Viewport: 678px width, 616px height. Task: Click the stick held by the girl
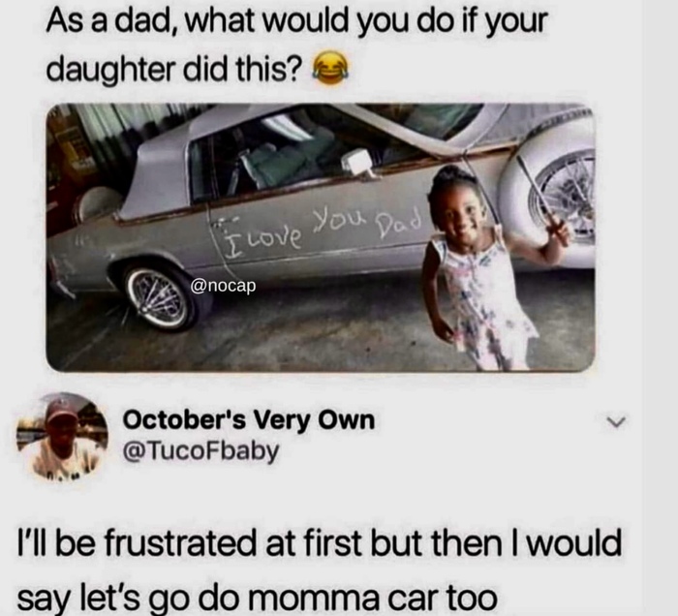point(542,194)
